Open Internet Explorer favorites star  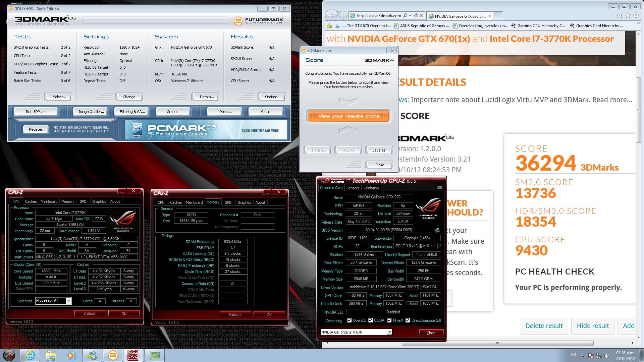[628, 15]
